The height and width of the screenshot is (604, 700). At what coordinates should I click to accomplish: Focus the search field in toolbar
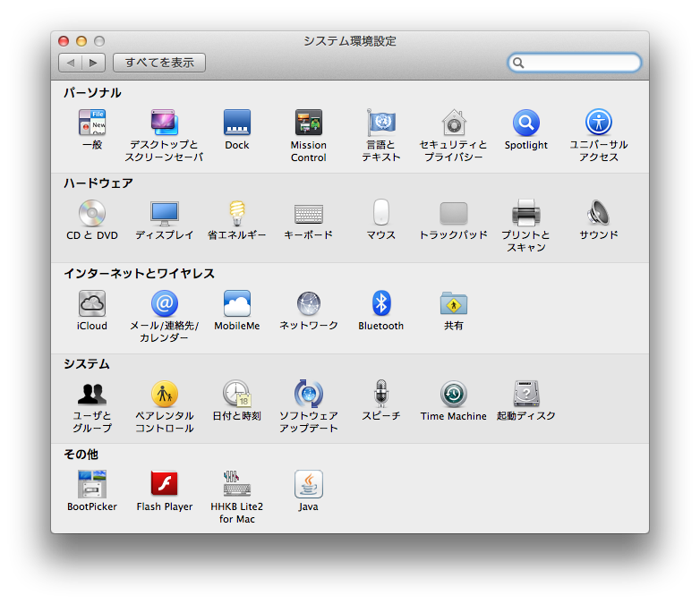[x=575, y=63]
